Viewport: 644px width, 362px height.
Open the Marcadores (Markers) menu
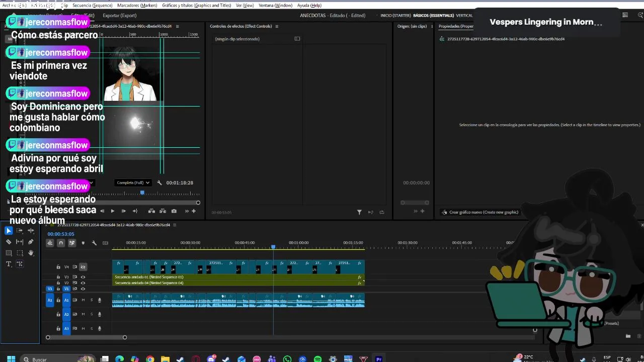[137, 5]
